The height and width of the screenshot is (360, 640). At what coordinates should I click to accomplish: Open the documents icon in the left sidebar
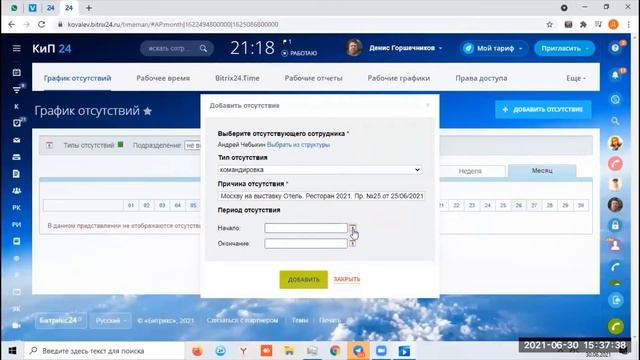pyautogui.click(x=16, y=174)
